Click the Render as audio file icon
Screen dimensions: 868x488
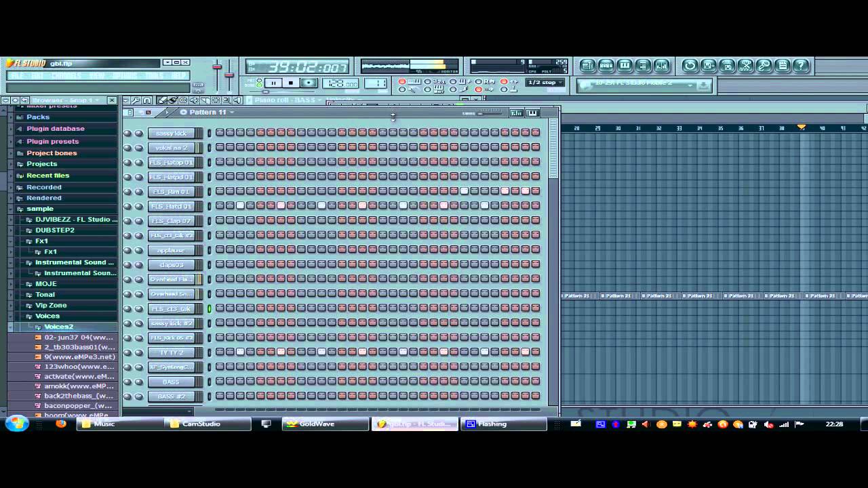click(745, 66)
